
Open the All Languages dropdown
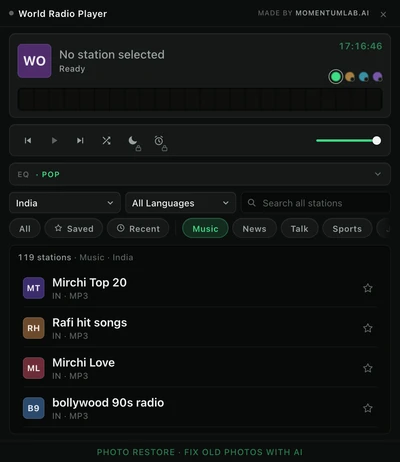tap(180, 203)
